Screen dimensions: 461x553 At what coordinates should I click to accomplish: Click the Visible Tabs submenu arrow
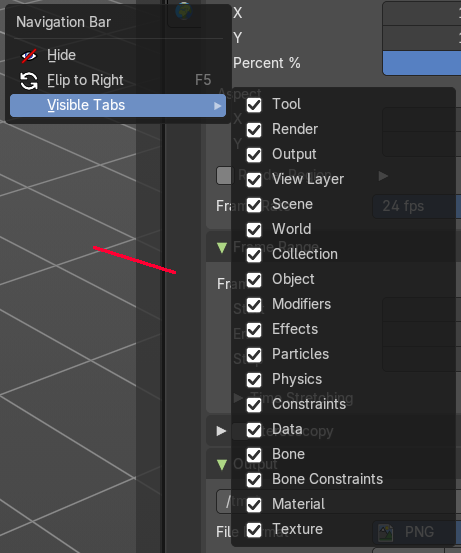(x=218, y=106)
